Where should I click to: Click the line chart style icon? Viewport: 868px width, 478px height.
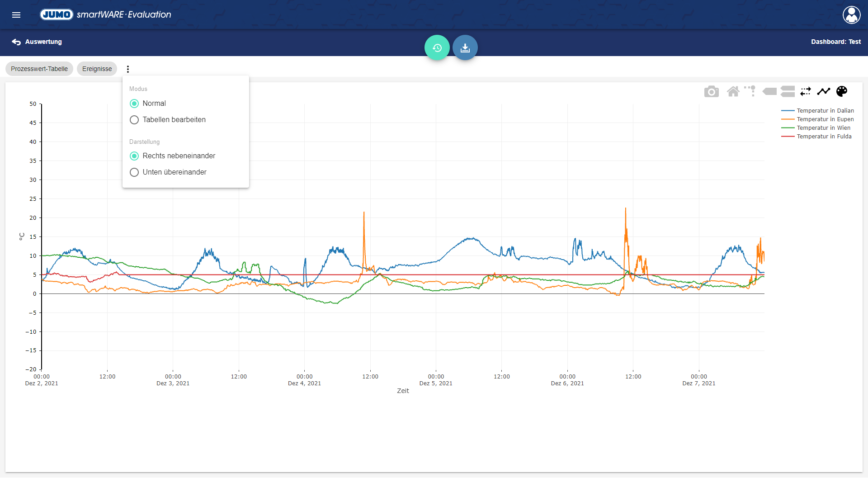tap(823, 92)
